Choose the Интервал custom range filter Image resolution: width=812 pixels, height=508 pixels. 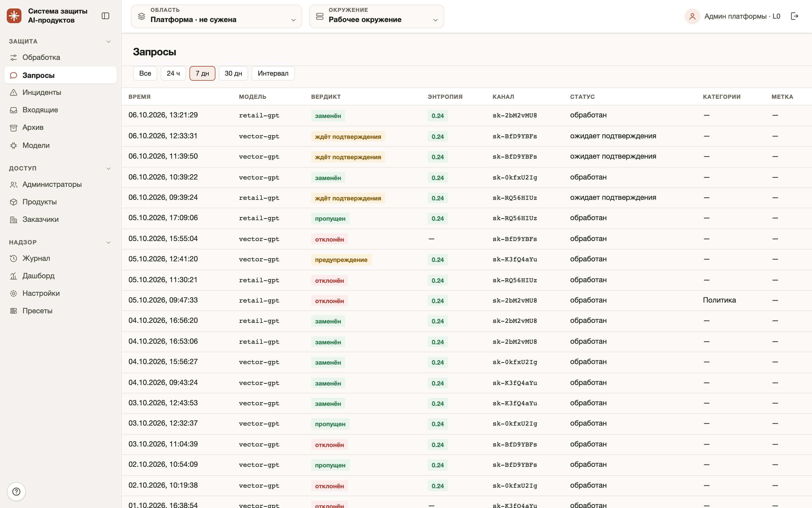(273, 73)
